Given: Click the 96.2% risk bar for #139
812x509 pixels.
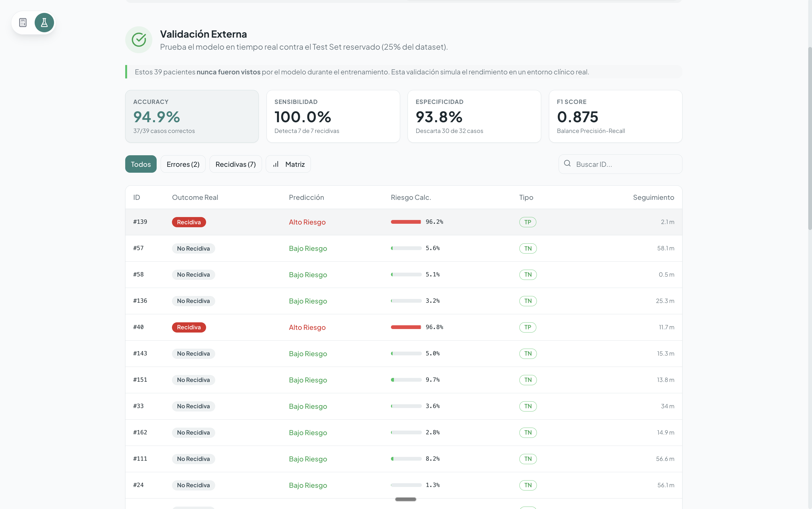Looking at the screenshot, I should (406, 222).
